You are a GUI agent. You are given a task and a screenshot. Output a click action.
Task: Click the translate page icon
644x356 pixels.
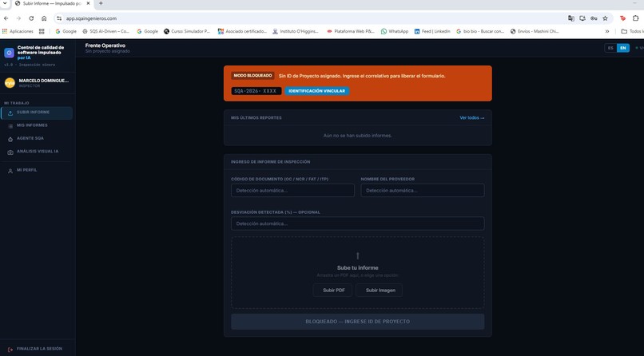click(571, 18)
